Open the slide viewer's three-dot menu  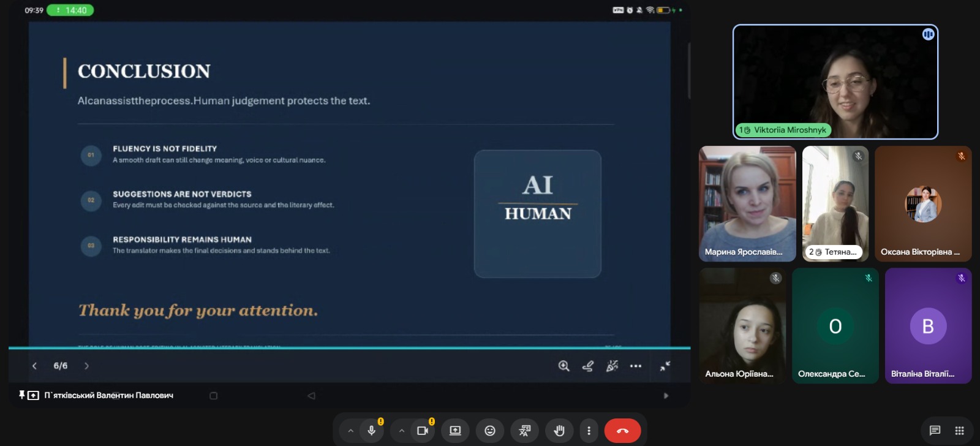coord(636,366)
